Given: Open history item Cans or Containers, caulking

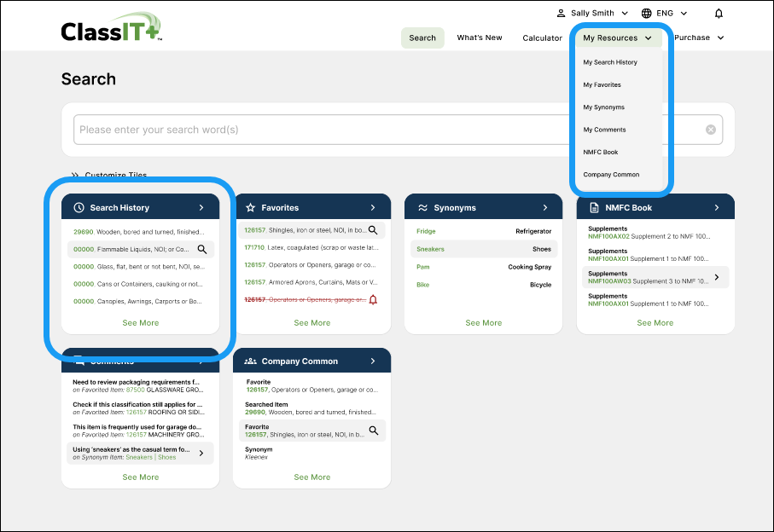Looking at the screenshot, I should pos(140,284).
